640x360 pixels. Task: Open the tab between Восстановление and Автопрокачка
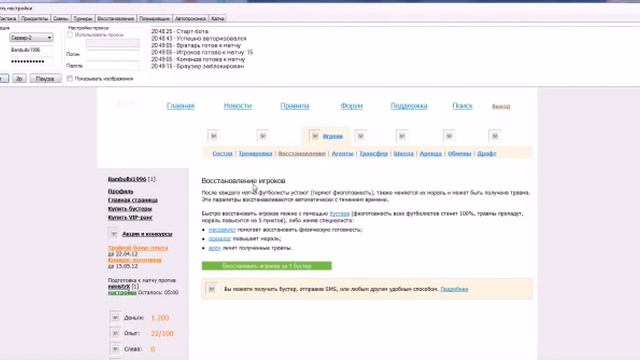pyautogui.click(x=154, y=18)
